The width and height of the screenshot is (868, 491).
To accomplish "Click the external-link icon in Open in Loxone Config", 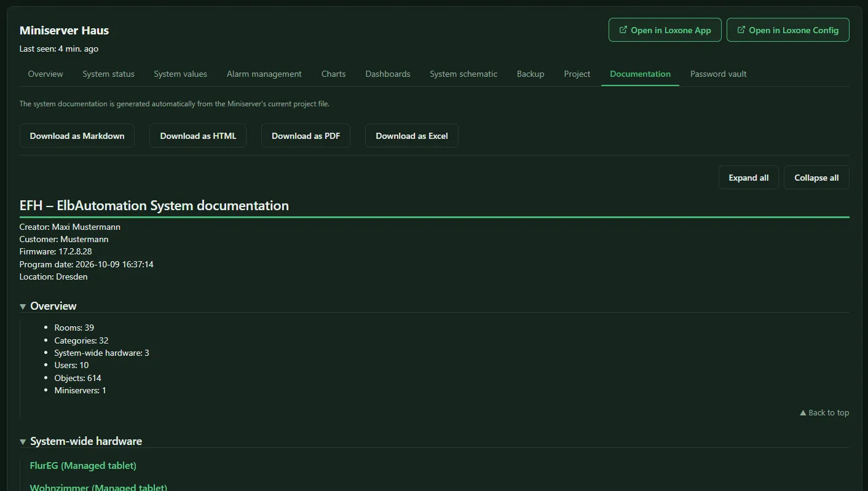I will 741,29.
